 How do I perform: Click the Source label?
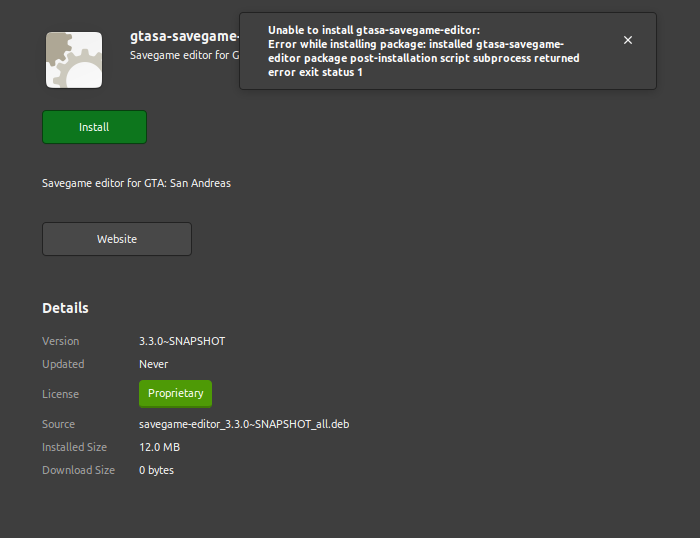[58, 424]
